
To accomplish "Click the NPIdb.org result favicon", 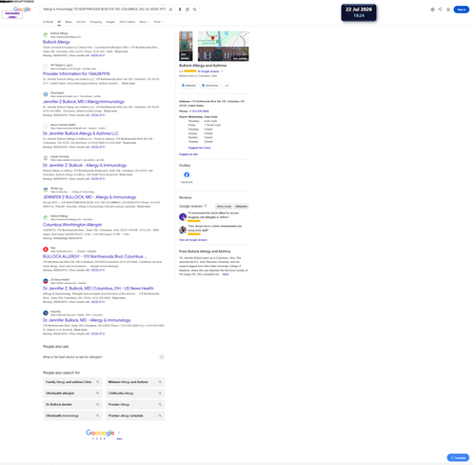I will (x=46, y=190).
